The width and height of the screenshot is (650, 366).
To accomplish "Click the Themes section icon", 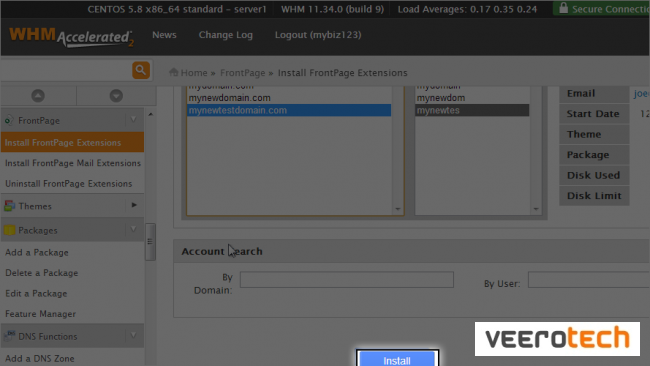I will pos(9,206).
